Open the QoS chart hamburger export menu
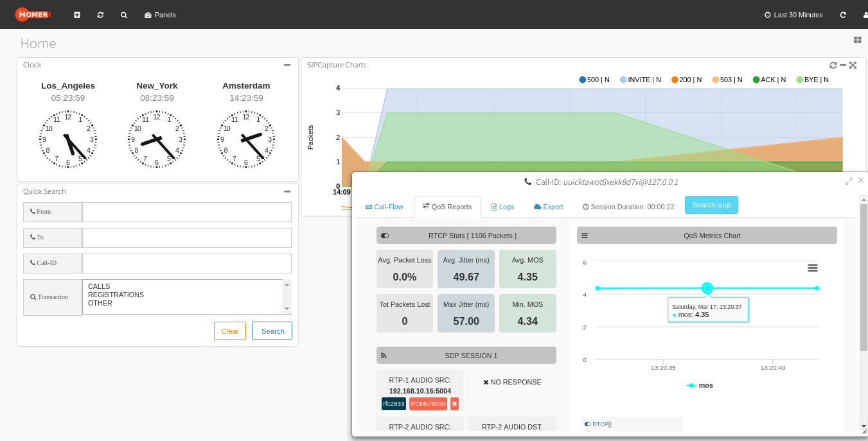The height and width of the screenshot is (441, 868). tap(813, 268)
